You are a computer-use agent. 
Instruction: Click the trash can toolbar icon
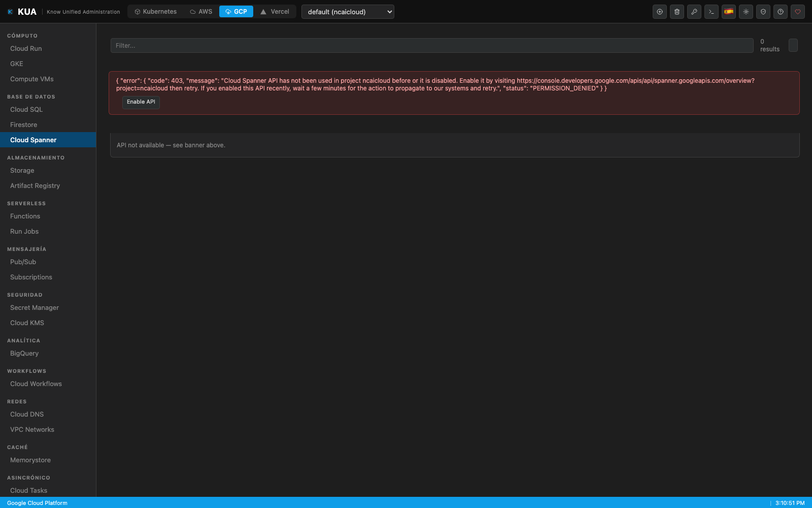pos(677,12)
